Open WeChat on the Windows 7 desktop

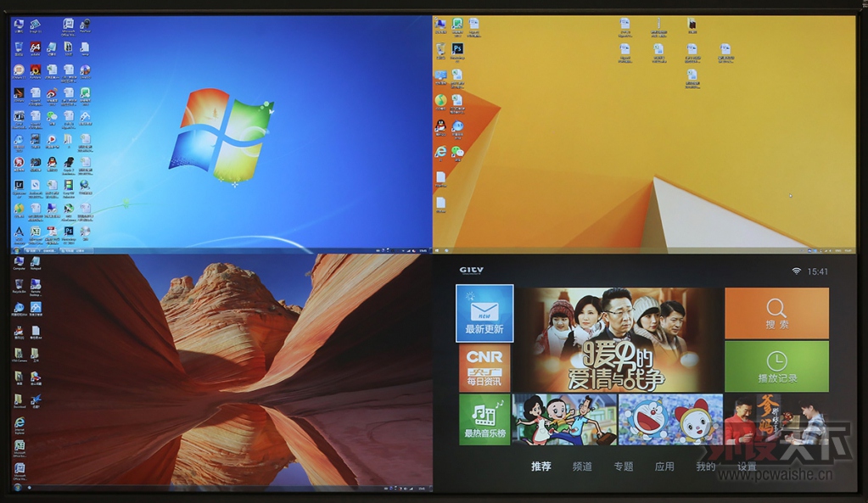[52, 116]
